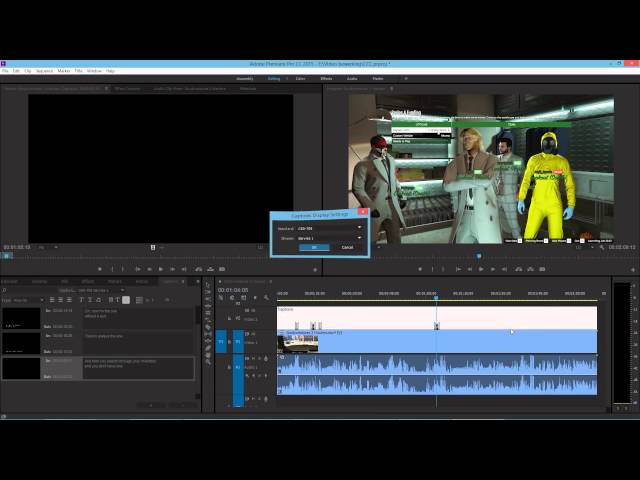This screenshot has width=640, height=480.
Task: Play the Program monitor video
Action: [x=481, y=269]
